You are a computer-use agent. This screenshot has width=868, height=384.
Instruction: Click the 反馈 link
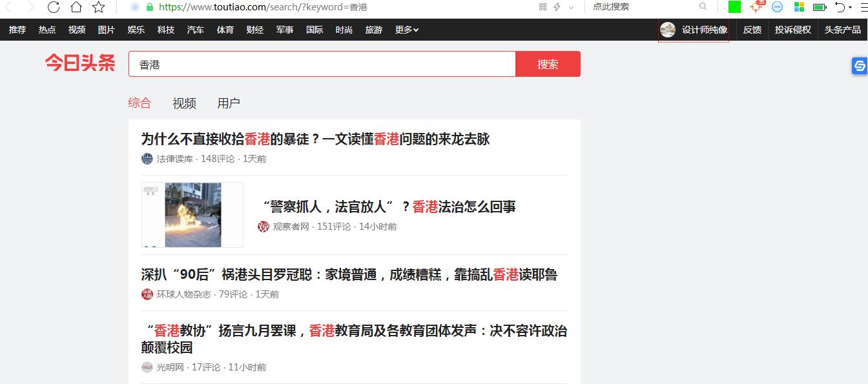tap(752, 30)
